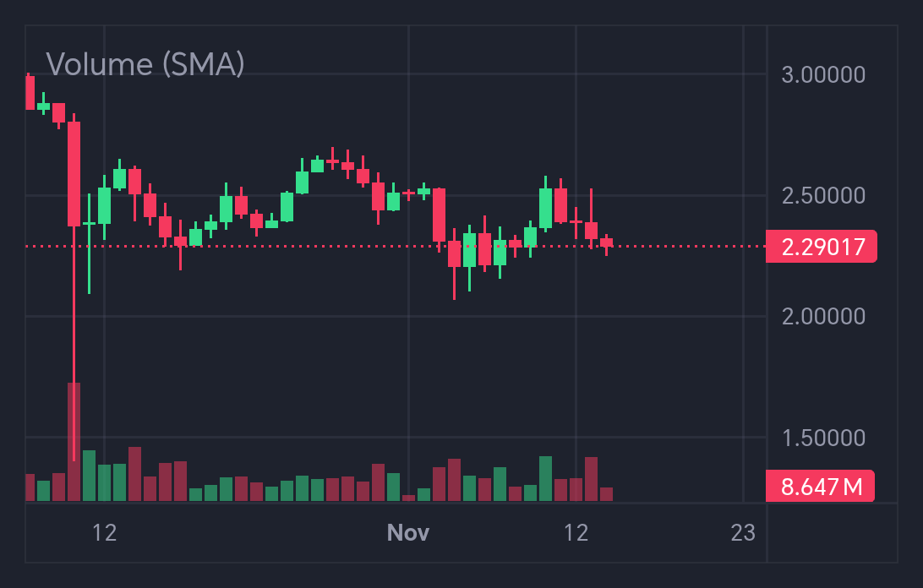Viewport: 923px width, 588px height.
Task: Click the large red candle with longest wick
Action: (x=74, y=173)
